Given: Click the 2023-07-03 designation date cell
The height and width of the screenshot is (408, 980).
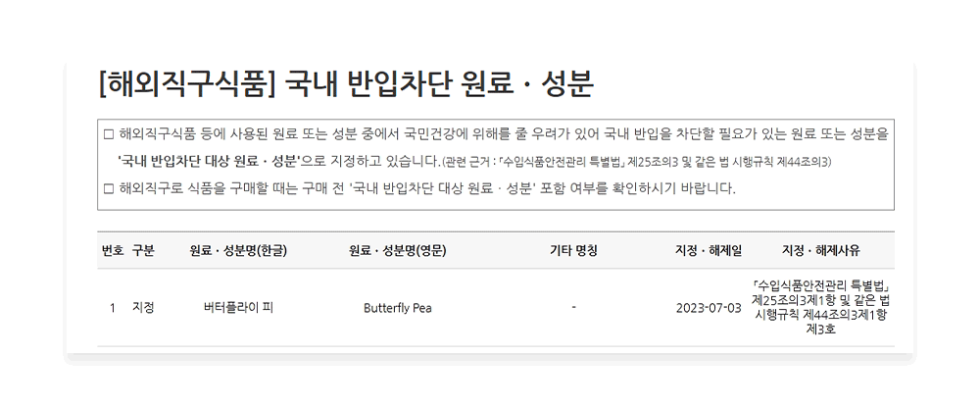Looking at the screenshot, I should pyautogui.click(x=709, y=308).
